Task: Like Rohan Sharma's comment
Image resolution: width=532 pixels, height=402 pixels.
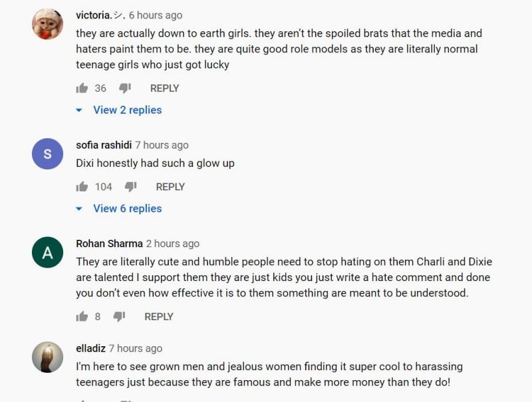Action: coord(82,317)
